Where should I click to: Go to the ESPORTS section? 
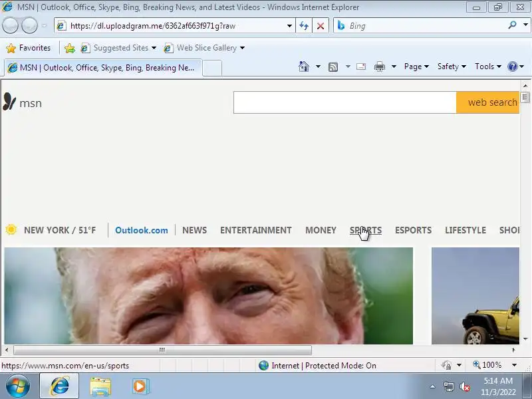(x=413, y=230)
